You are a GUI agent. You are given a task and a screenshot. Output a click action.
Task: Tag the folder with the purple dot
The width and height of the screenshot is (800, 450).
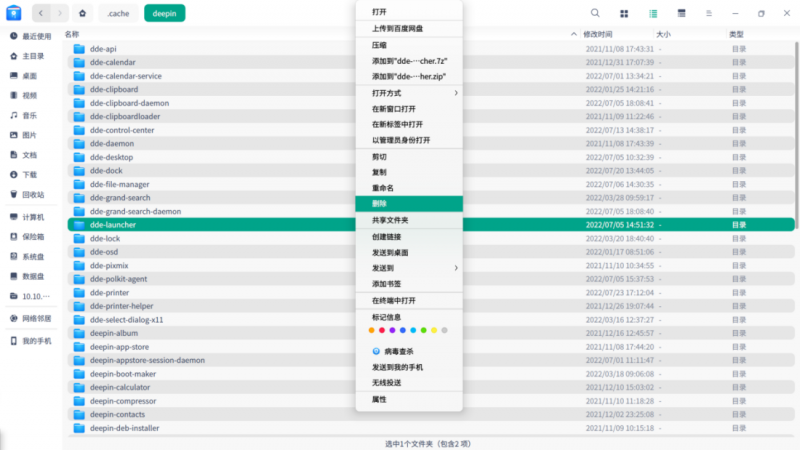392,331
